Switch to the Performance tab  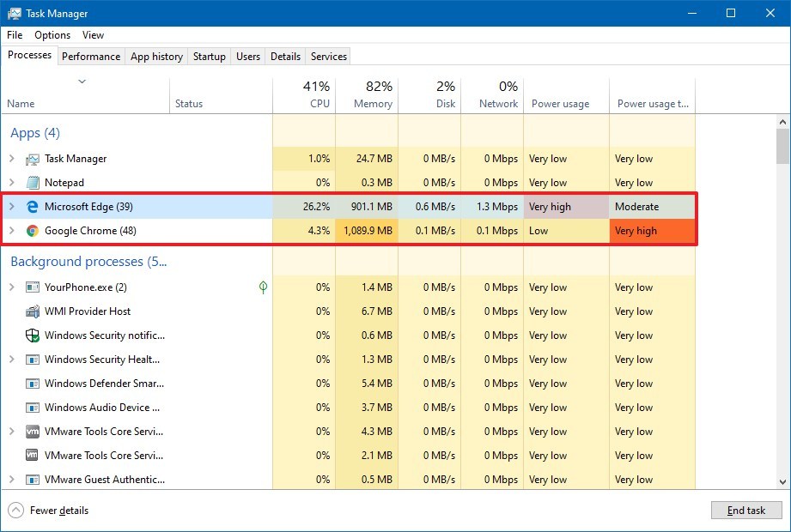(91, 57)
